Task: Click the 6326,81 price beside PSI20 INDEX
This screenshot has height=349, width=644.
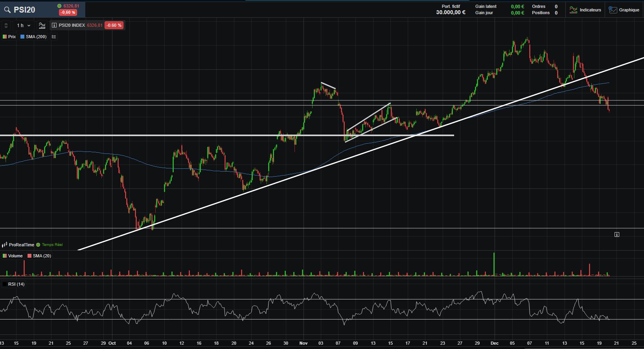Action: coord(95,25)
